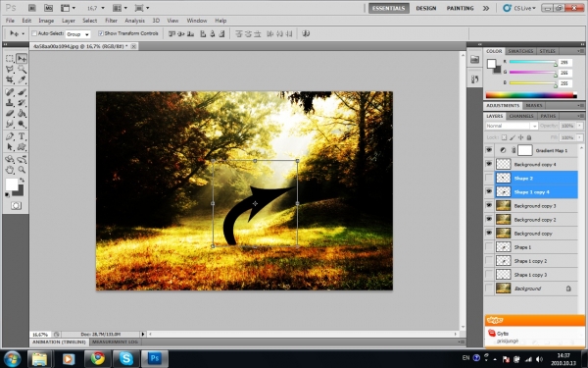Select the Lasso tool

point(10,69)
